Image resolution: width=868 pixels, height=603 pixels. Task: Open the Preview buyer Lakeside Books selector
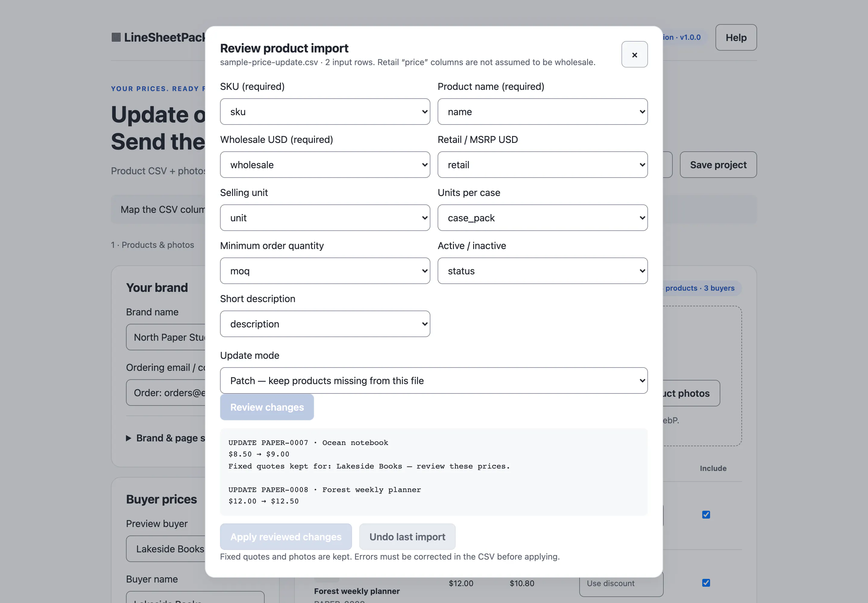(x=166, y=549)
